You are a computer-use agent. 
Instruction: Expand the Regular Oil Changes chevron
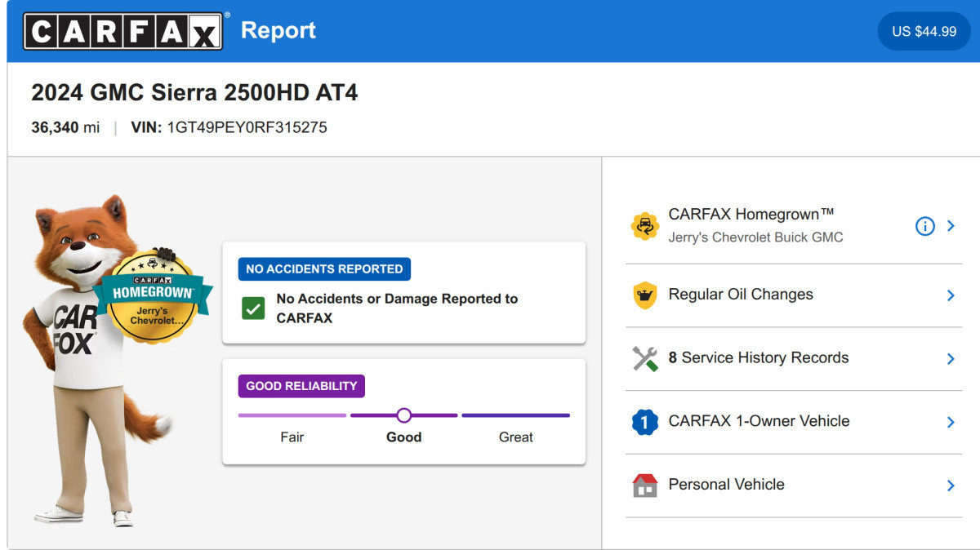951,295
